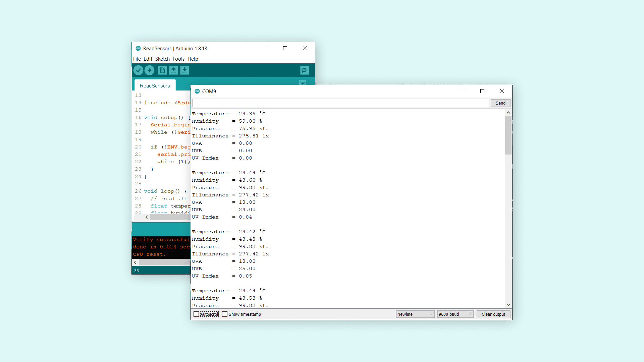Click the Save sketch icon
The width and height of the screenshot is (644, 362).
tap(184, 70)
